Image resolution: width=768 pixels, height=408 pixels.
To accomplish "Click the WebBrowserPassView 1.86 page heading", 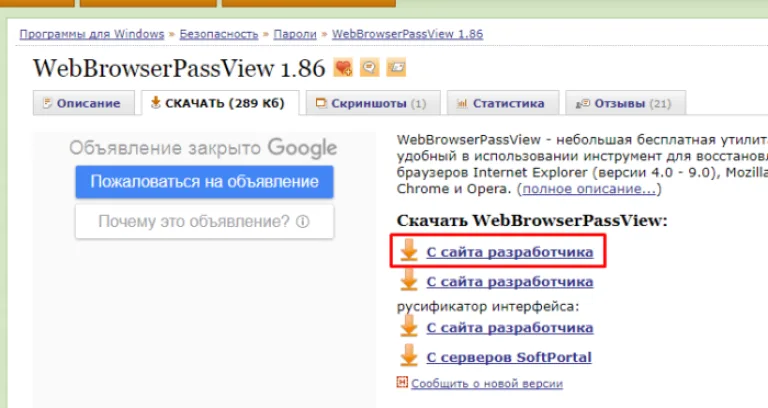I will pos(179,68).
